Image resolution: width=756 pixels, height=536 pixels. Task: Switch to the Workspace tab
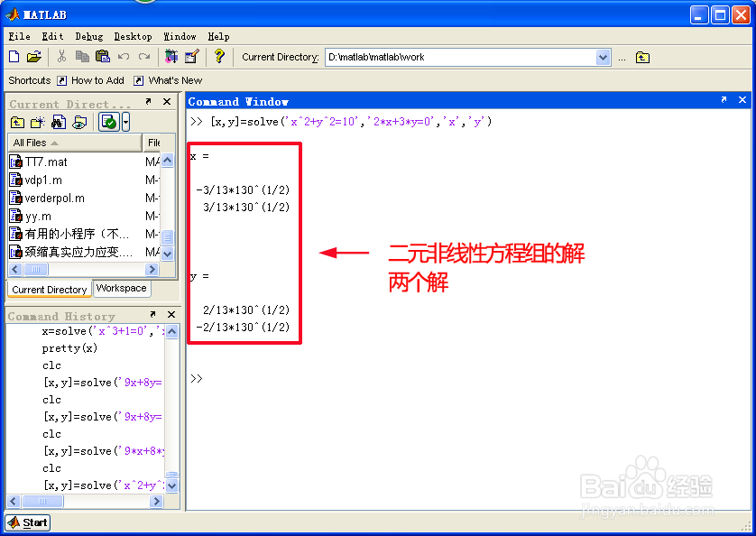pyautogui.click(x=122, y=288)
